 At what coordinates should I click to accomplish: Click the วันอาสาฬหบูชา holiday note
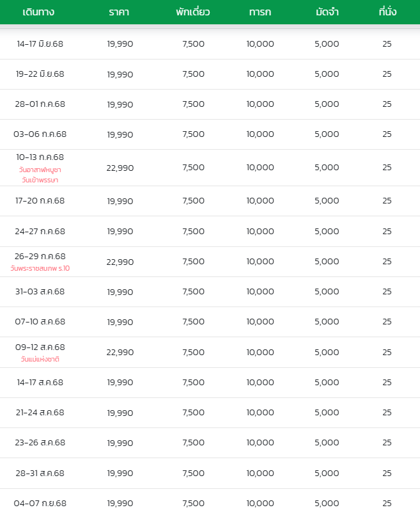pos(40,170)
